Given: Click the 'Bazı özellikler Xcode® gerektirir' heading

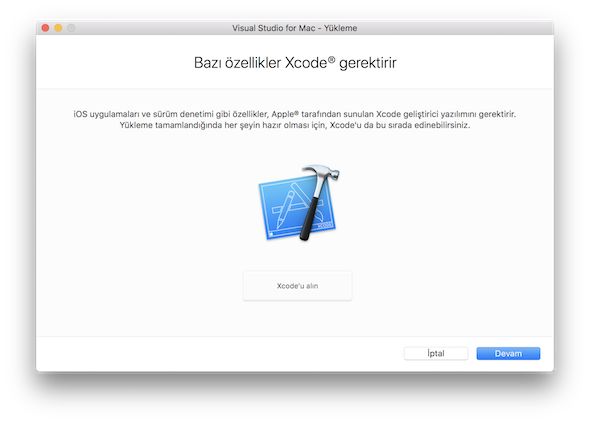Looking at the screenshot, I should tap(295, 63).
